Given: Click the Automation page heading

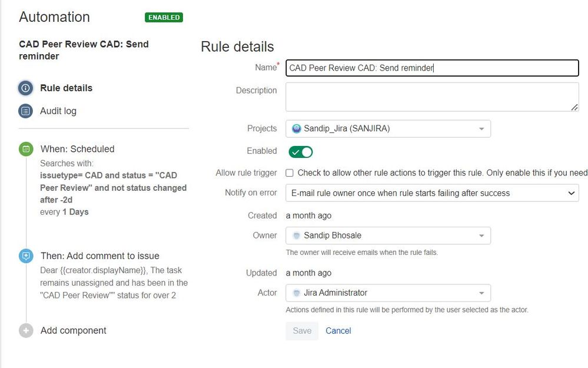Looking at the screenshot, I should 54,17.
